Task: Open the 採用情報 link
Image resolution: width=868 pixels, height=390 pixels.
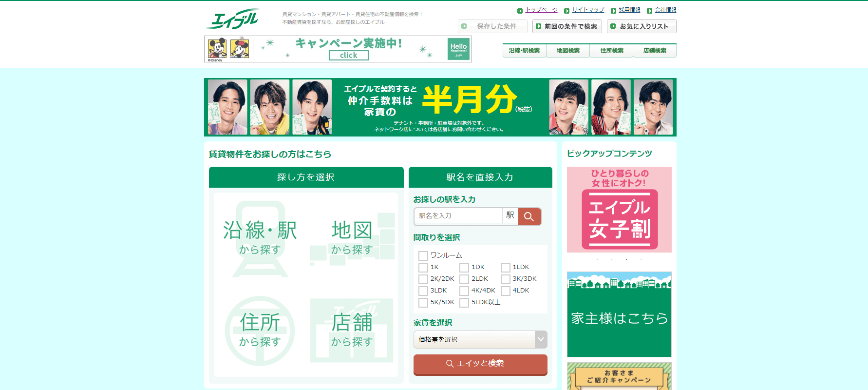Action: (x=629, y=10)
